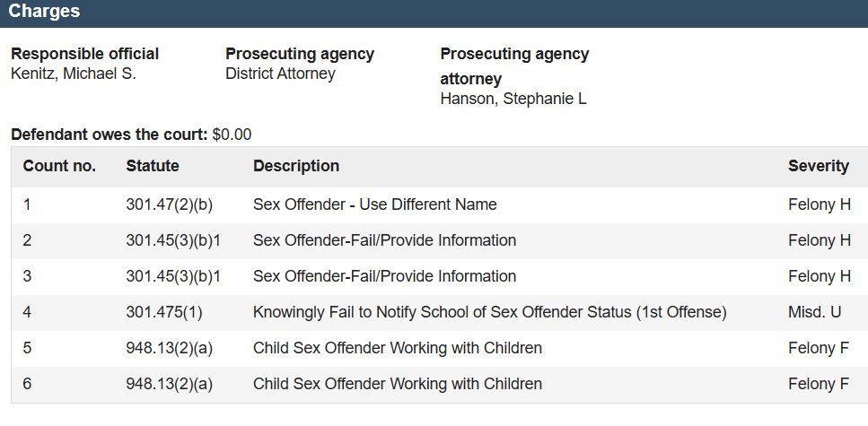This screenshot has height=426, width=868.
Task: Click count 5 statute 948.13(2)(a)
Action: tap(169, 349)
